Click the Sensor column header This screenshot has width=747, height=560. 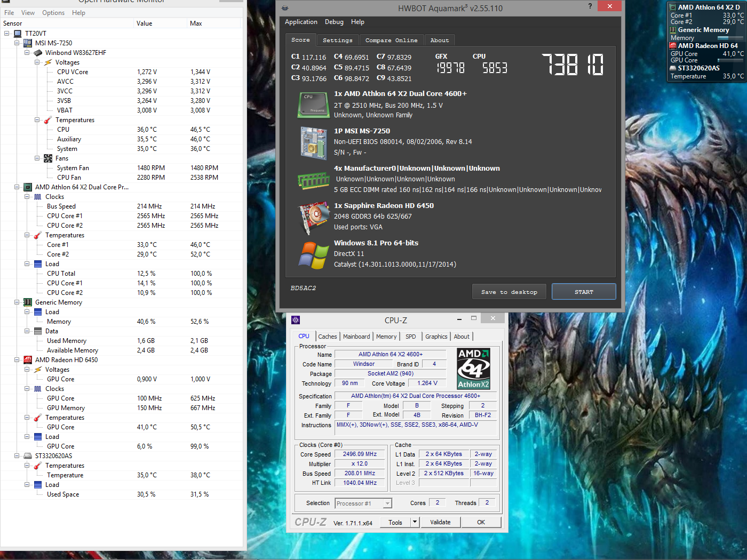click(x=67, y=23)
